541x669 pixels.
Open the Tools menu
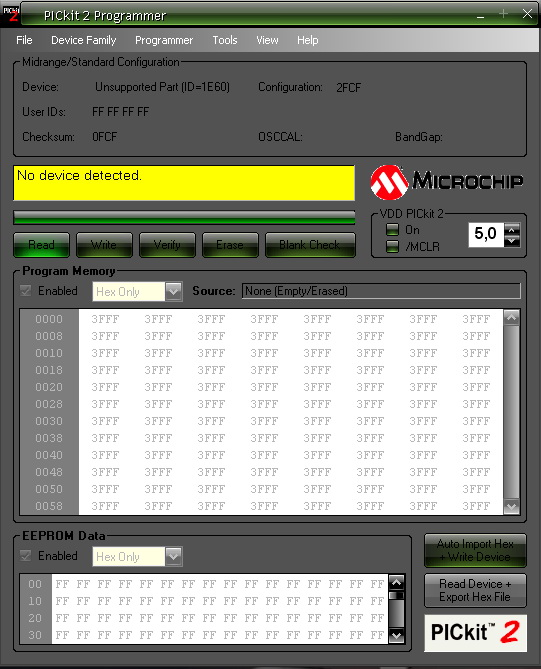tap(225, 40)
